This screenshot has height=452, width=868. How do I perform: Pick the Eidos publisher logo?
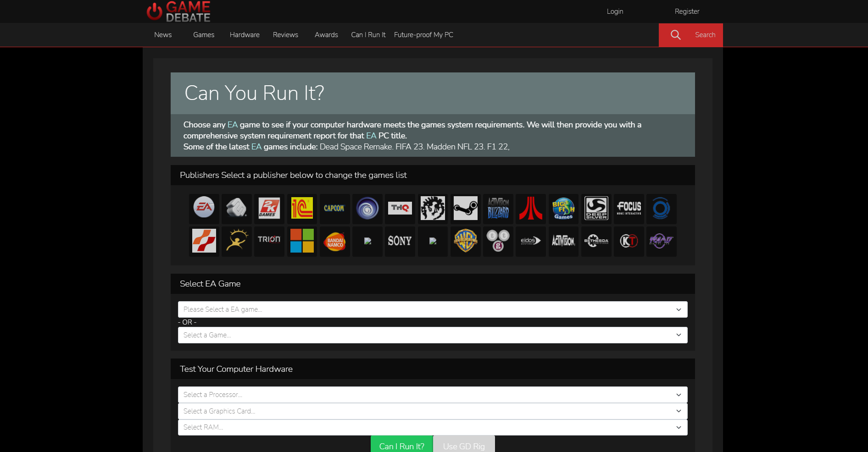pos(531,241)
